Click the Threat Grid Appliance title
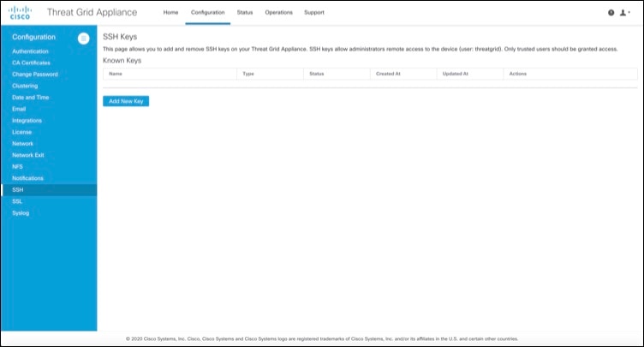The image size is (644, 347). (x=92, y=12)
